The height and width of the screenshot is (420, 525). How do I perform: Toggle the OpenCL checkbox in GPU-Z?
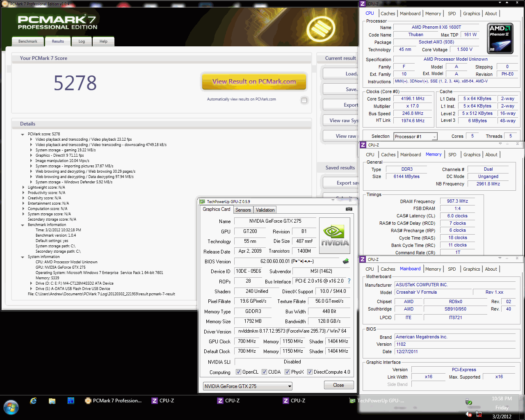coord(238,372)
